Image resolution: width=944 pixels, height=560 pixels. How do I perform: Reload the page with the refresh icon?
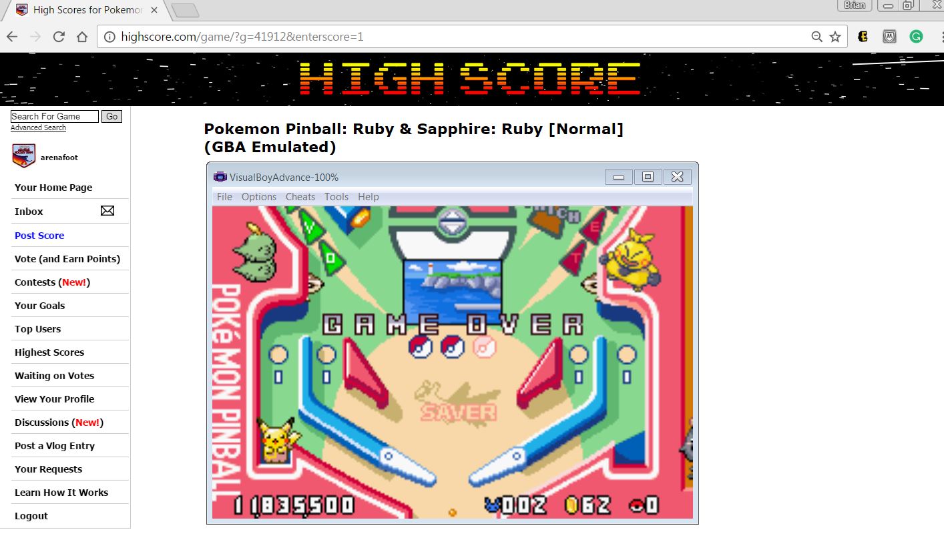pos(59,37)
